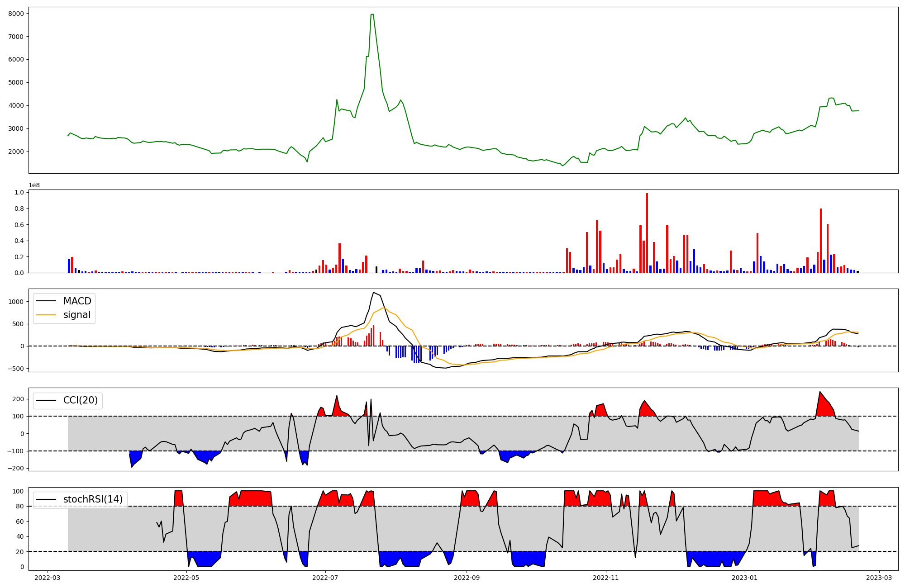Click the 2022-05 x-axis date label
905x588 pixels.
tap(186, 578)
